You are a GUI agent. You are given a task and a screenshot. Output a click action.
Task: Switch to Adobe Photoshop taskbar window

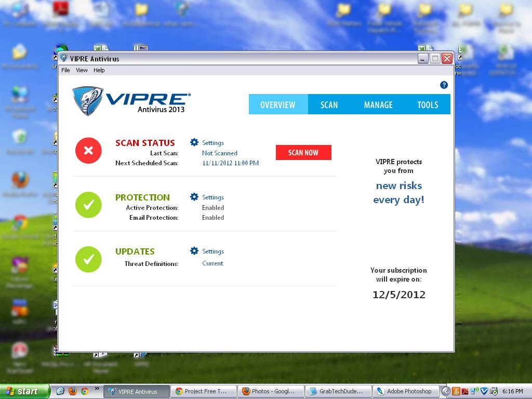(405, 392)
